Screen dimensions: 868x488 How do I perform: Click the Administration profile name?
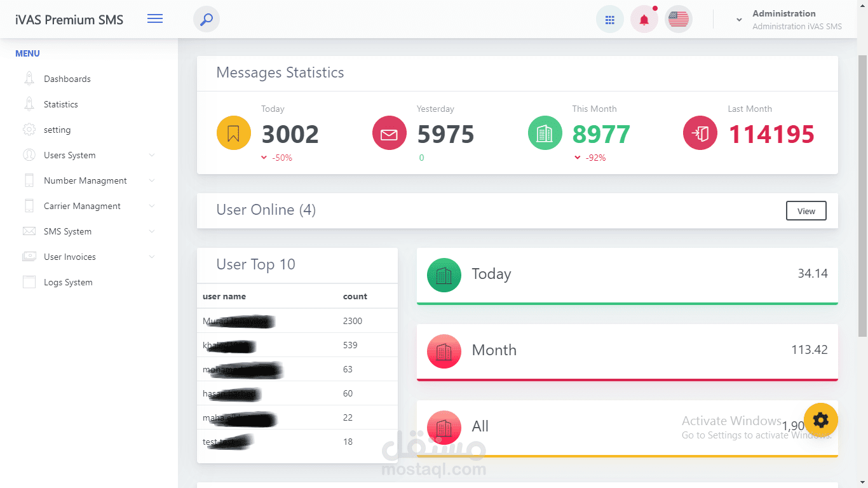(784, 13)
